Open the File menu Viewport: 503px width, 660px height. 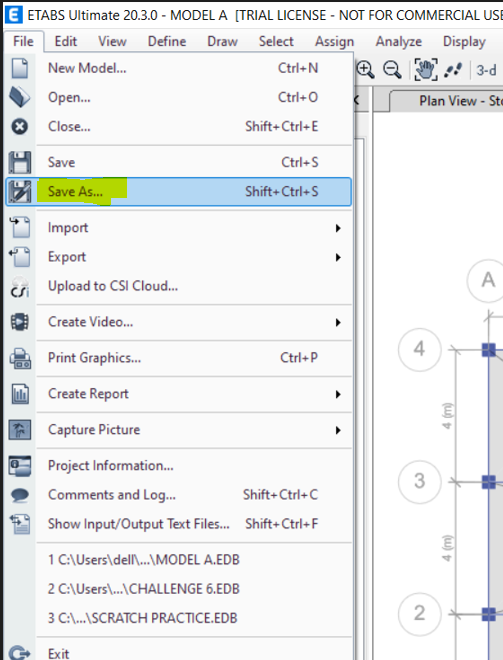pyautogui.click(x=23, y=41)
